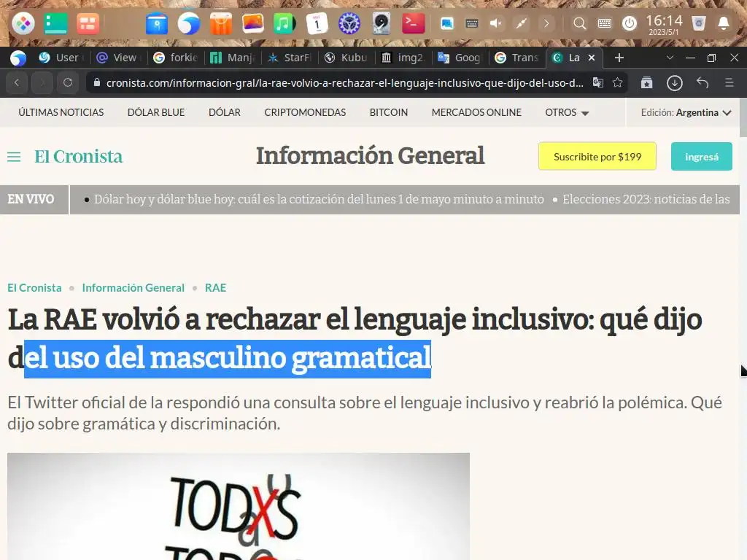Screen dimensions: 747x560
Task: Switch to the Manjaro tab
Action: 233,58
